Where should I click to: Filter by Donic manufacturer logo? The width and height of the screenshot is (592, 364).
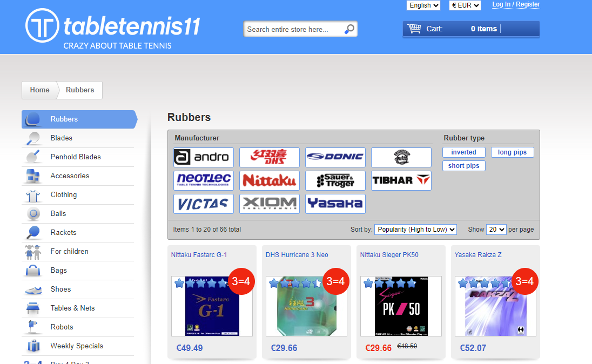pos(335,157)
